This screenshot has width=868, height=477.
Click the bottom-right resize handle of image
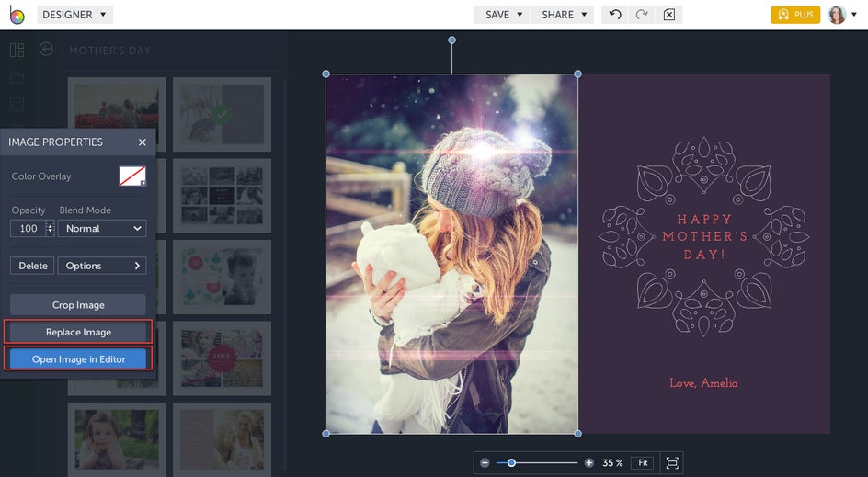[578, 434]
